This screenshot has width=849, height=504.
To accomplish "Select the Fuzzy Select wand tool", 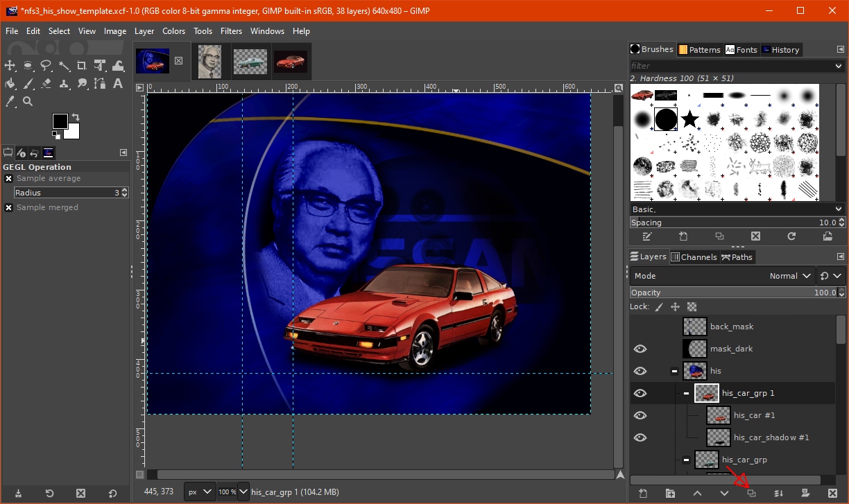I will coord(64,65).
